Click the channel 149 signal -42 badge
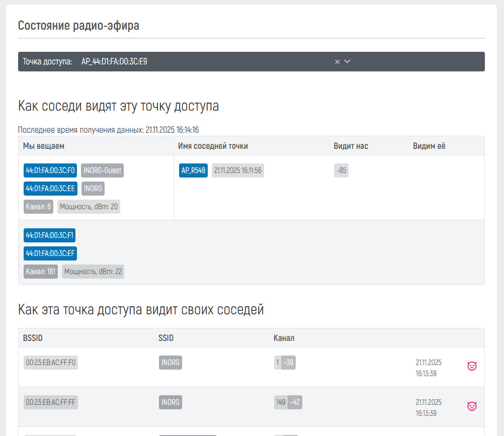The height and width of the screenshot is (436, 504). tap(288, 402)
